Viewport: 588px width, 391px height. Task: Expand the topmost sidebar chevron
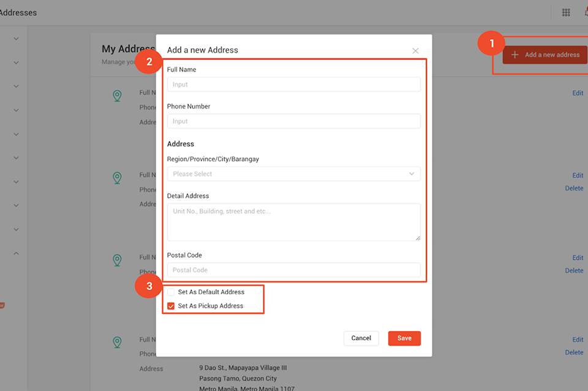point(15,38)
